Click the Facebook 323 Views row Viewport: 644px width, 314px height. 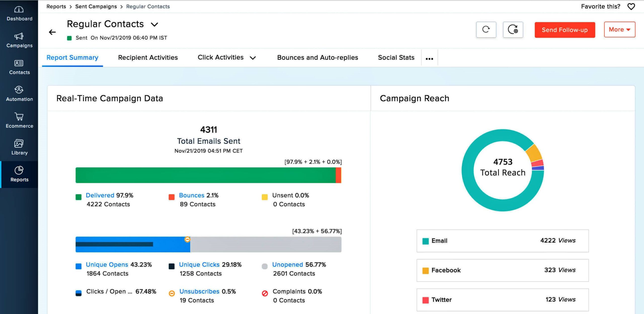pos(503,270)
